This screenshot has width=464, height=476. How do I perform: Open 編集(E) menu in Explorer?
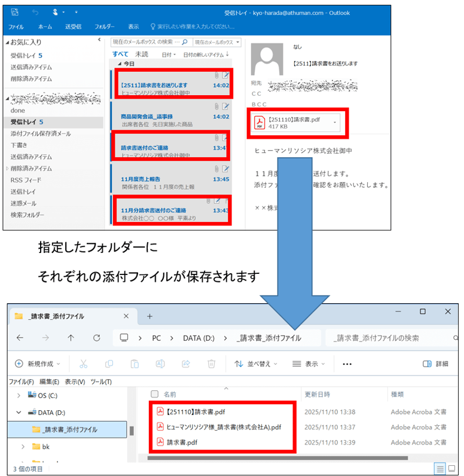coord(49,382)
